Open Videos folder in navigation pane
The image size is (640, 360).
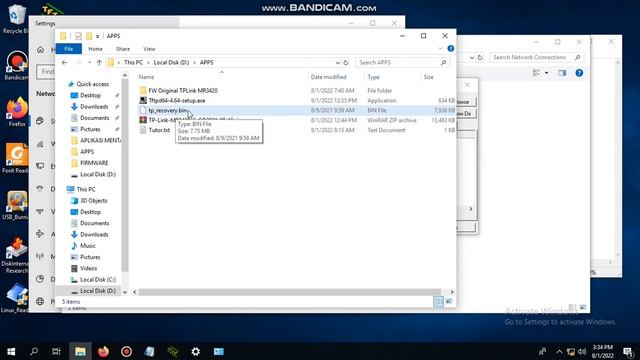click(89, 268)
